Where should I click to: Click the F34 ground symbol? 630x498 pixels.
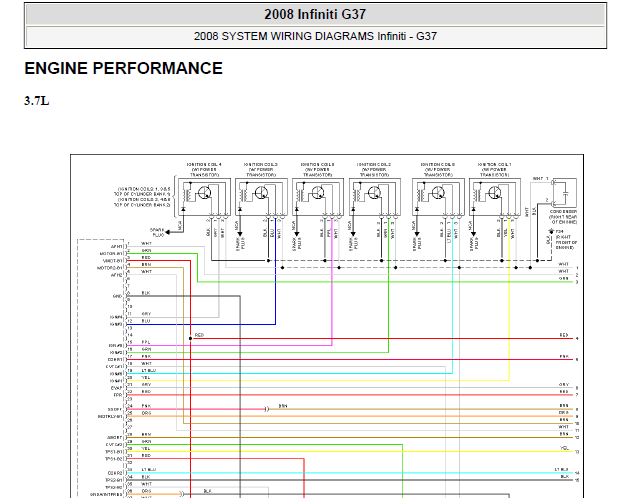[x=551, y=232]
